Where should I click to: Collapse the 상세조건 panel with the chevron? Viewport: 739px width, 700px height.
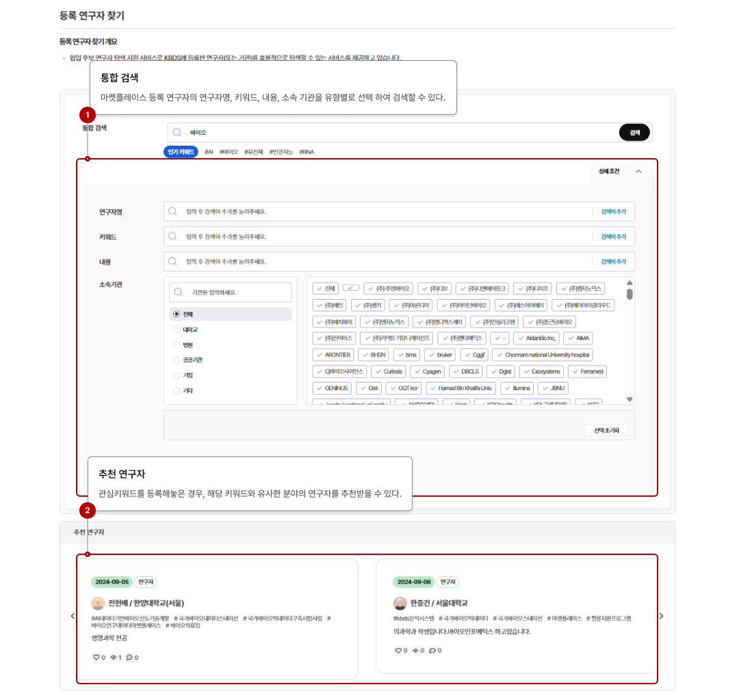tap(638, 171)
